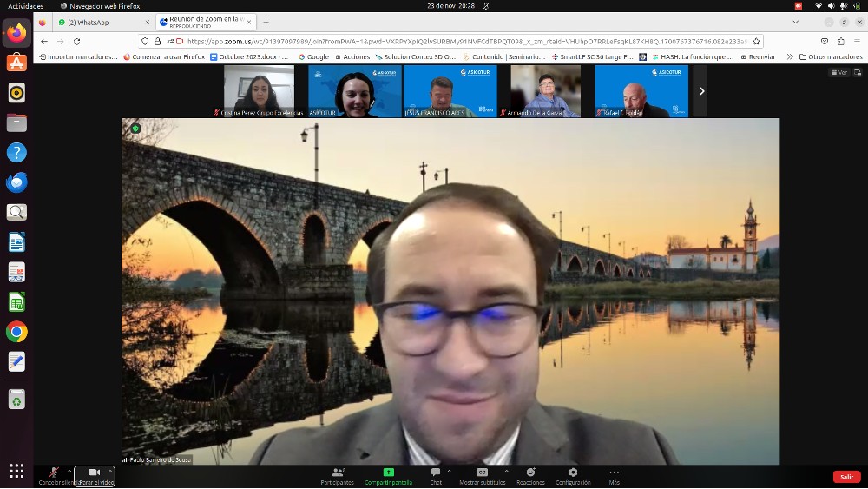Click the green encryption shield icon
Viewport: 868px width, 489px height.
point(135,129)
